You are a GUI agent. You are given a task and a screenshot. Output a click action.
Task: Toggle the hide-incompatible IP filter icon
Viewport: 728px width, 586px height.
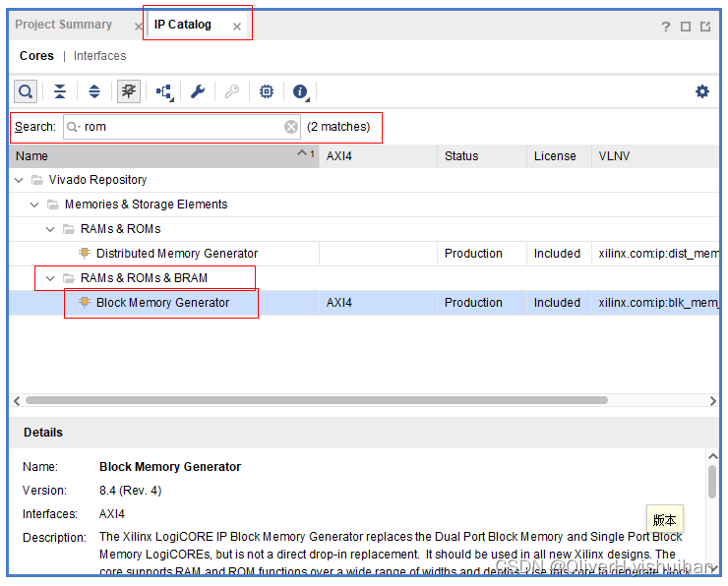coord(129,91)
